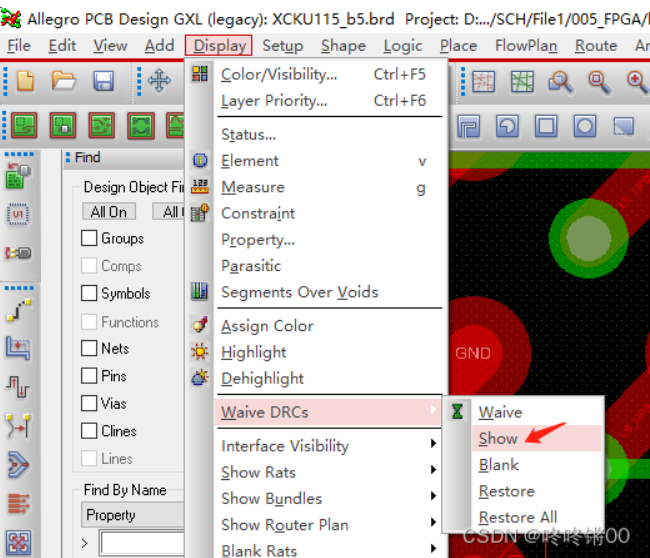The image size is (650, 558).
Task: Select Color/Visibility menu entry
Action: tap(330, 75)
